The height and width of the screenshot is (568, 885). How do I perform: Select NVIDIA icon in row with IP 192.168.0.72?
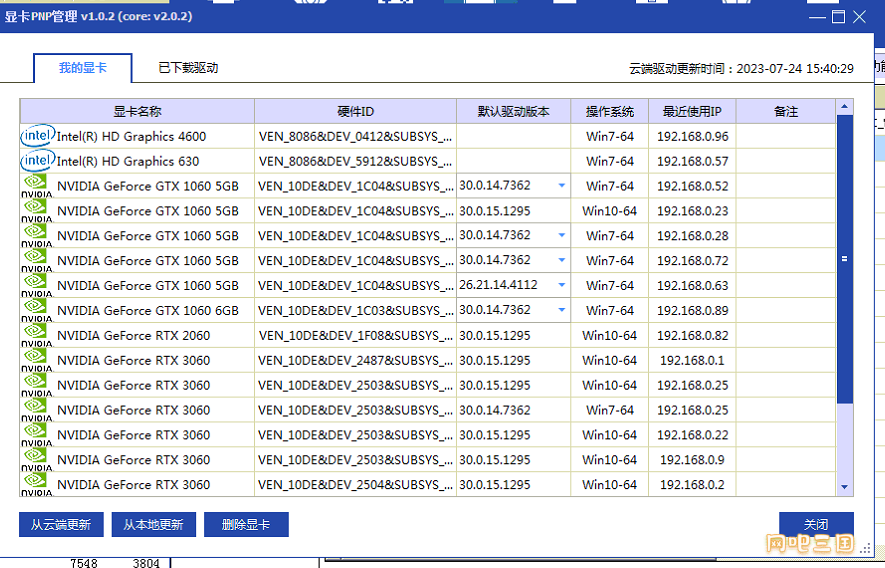tap(37, 260)
